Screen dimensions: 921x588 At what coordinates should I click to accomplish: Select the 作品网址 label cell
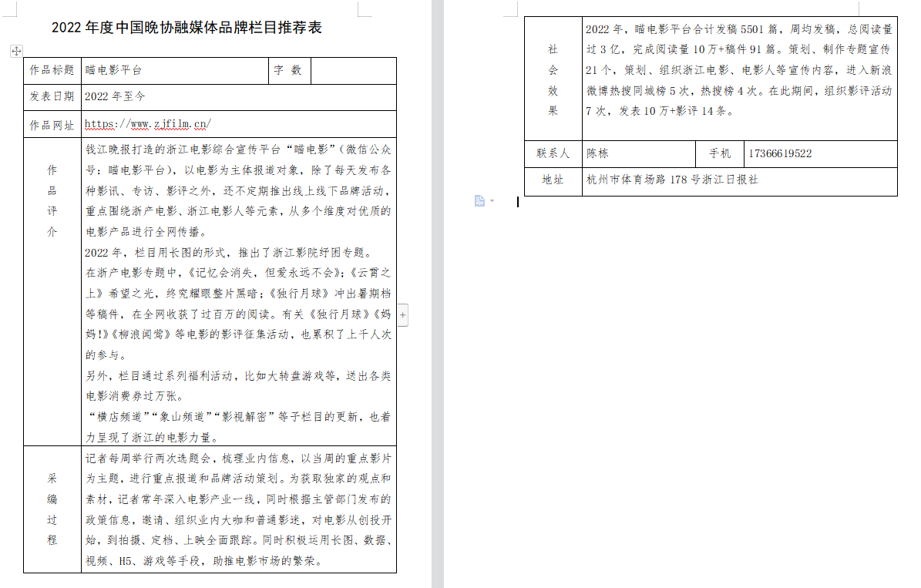(x=52, y=124)
